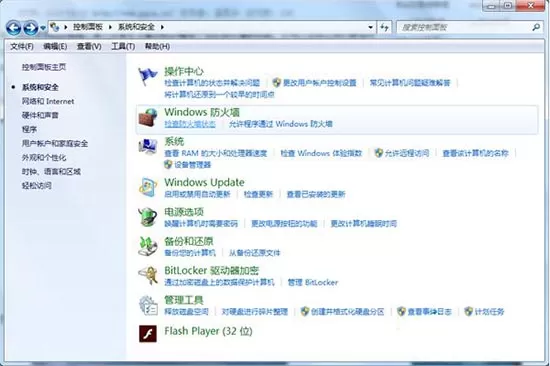The width and height of the screenshot is (550, 366).
Task: Click 更改电源按钮的功能 link
Action: [284, 224]
